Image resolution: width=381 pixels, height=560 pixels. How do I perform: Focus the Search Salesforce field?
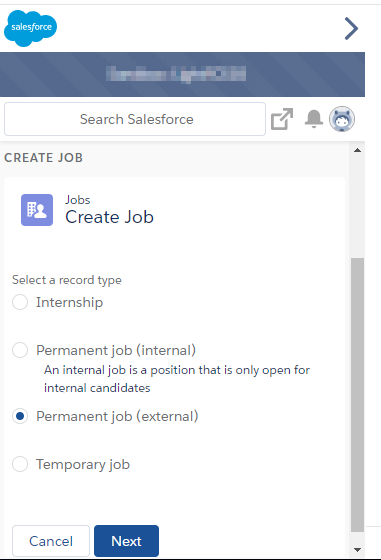[135, 119]
